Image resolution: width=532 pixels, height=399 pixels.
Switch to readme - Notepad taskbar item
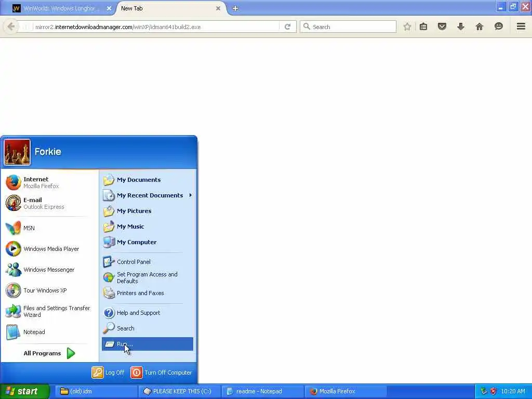263,391
